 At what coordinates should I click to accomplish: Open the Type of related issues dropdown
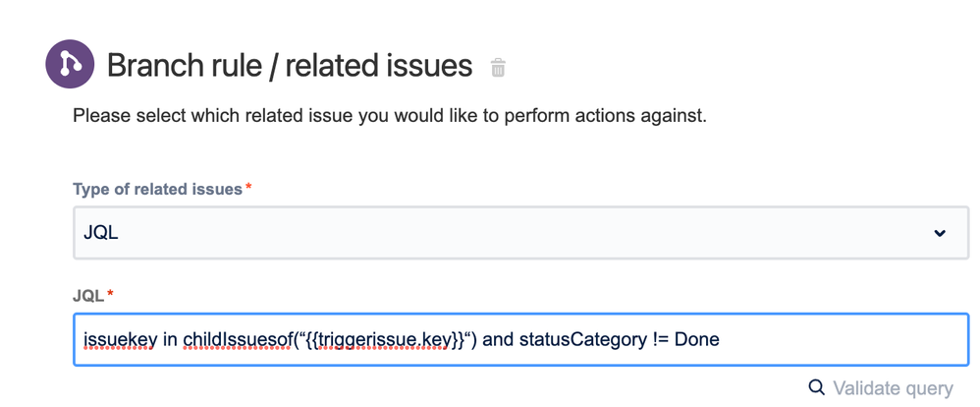[x=520, y=233]
